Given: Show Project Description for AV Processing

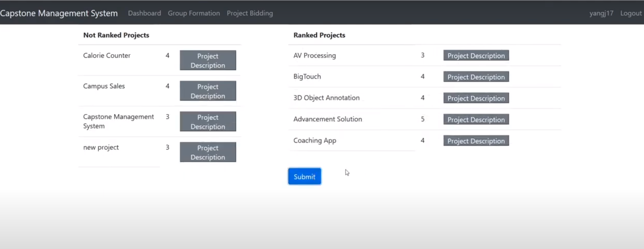Looking at the screenshot, I should (x=476, y=55).
